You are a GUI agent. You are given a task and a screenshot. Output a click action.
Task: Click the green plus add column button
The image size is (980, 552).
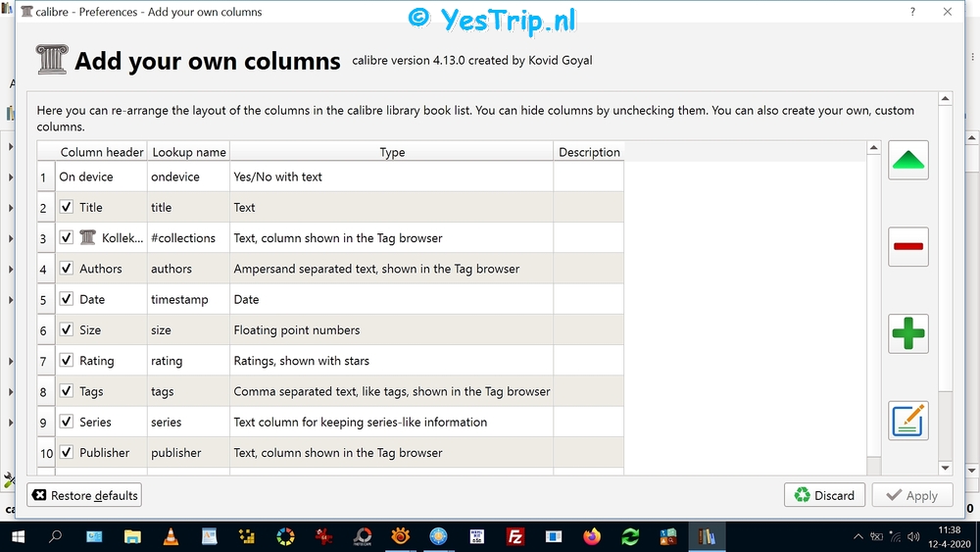coord(908,333)
